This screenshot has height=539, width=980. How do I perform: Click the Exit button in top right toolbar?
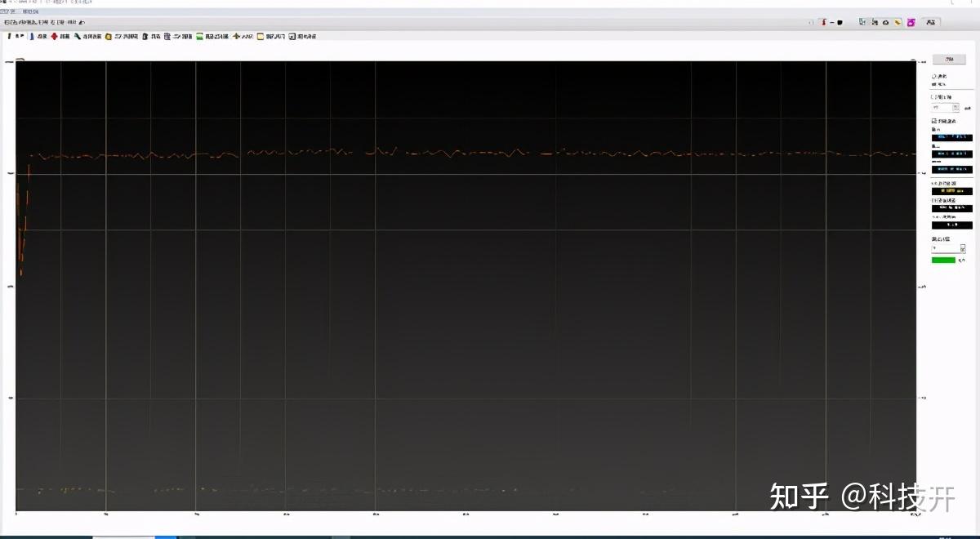coord(931,22)
